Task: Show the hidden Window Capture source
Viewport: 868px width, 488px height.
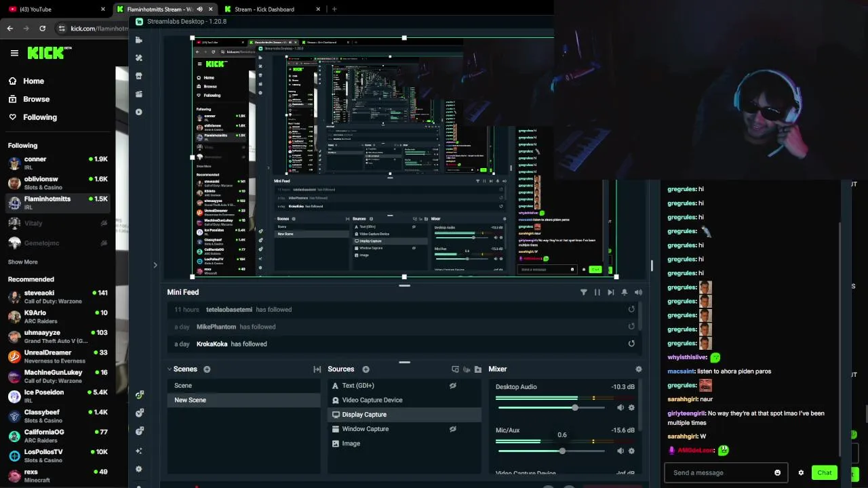Action: (452, 429)
